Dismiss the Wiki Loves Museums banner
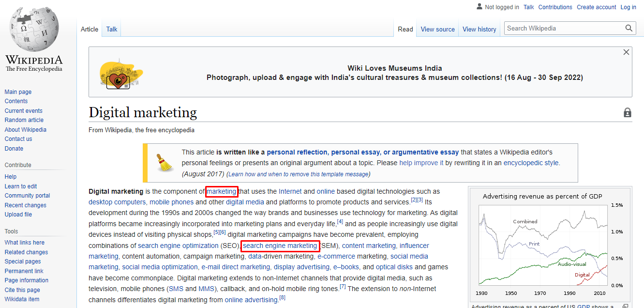This screenshot has height=308, width=644. pyautogui.click(x=626, y=52)
